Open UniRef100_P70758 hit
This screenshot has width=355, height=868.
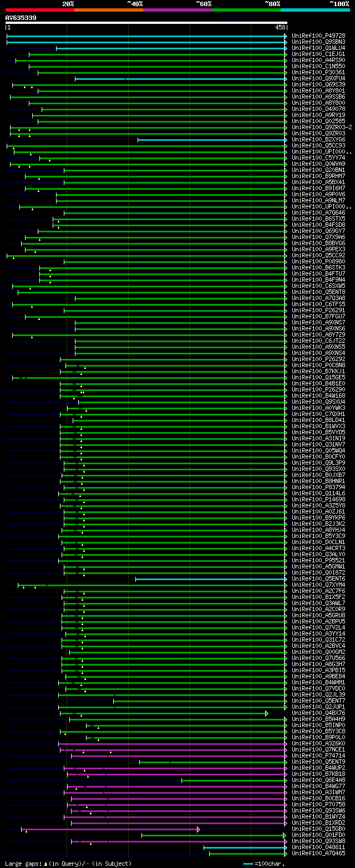(x=318, y=804)
